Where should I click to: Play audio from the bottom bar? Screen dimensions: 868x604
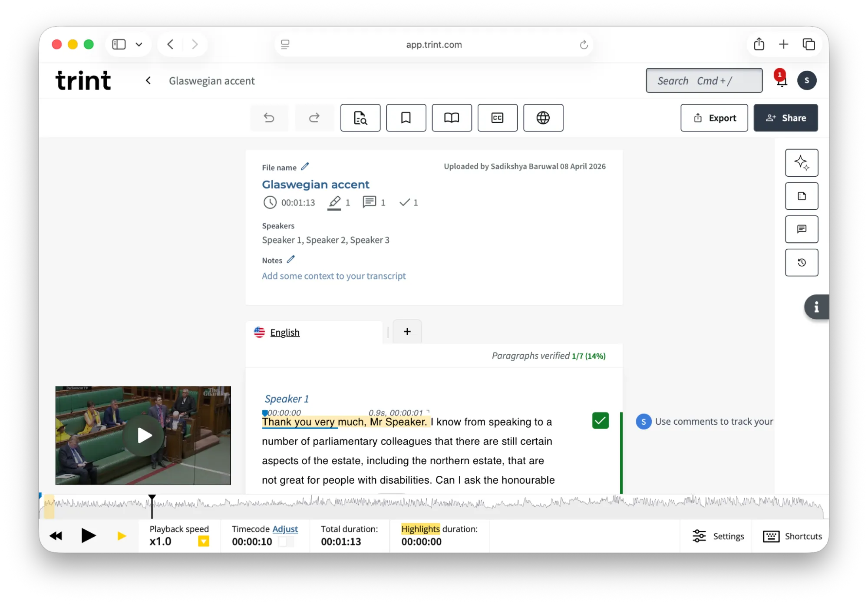(89, 536)
